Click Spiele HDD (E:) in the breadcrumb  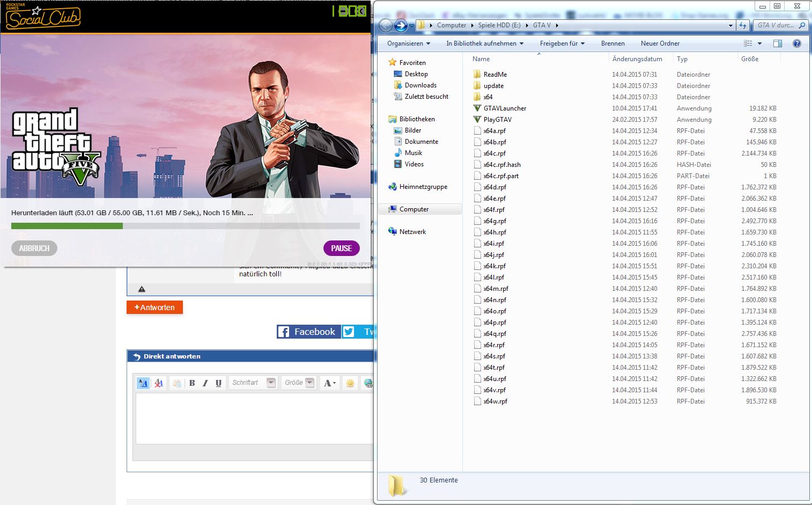point(499,25)
